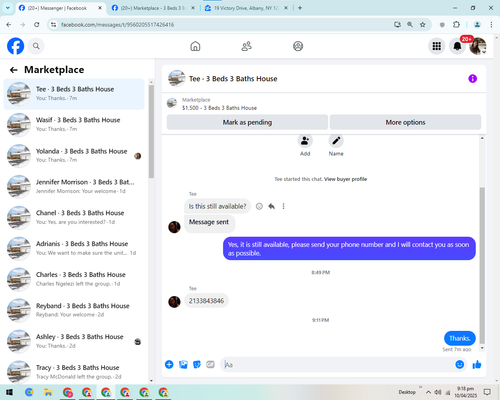Open the Windows Start menu
Image resolution: width=500 pixels, height=400 pixels.
pos(9,392)
